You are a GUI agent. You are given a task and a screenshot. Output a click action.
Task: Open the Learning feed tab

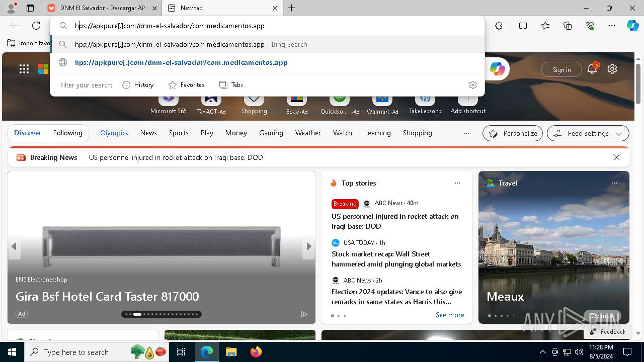[377, 133]
